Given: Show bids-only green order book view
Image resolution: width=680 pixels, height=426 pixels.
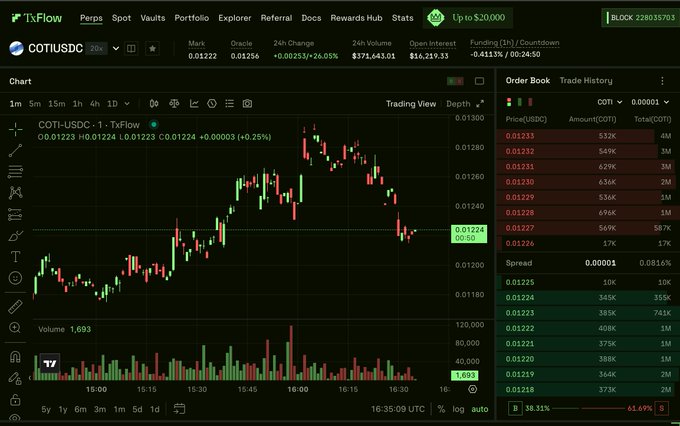Looking at the screenshot, I should (520, 102).
